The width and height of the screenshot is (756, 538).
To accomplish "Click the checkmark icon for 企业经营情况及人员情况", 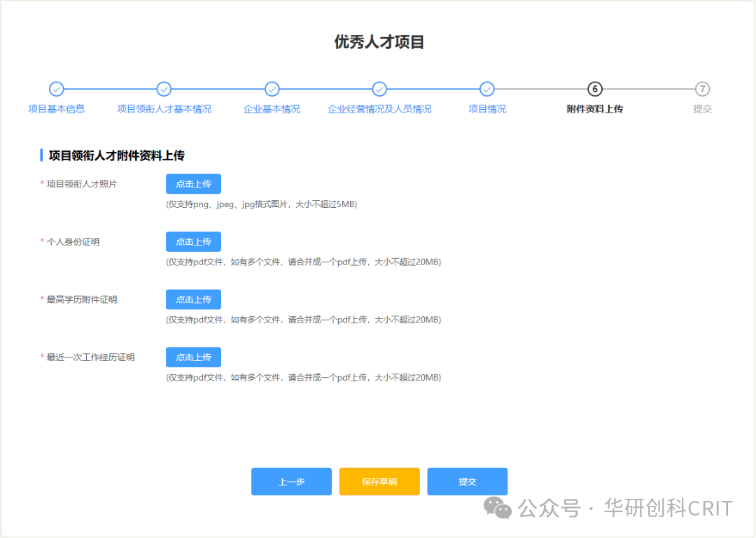I will click(x=379, y=90).
